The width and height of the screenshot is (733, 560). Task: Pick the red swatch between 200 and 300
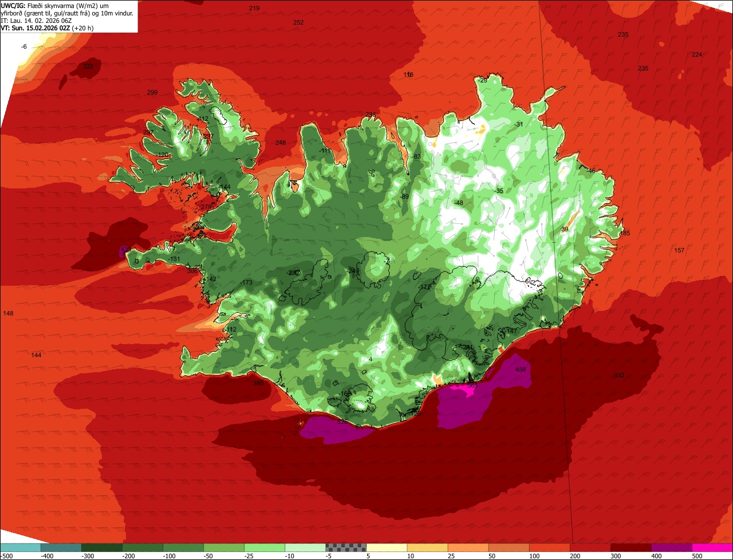[590, 547]
